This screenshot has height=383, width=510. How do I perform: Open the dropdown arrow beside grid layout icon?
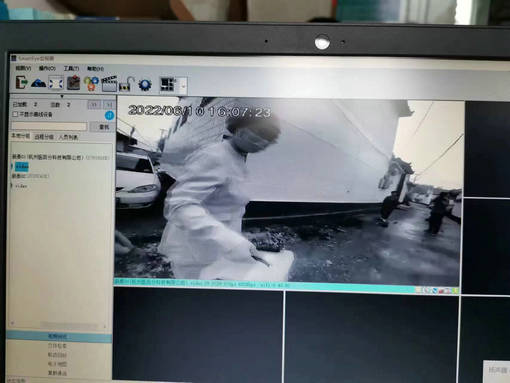[183, 86]
